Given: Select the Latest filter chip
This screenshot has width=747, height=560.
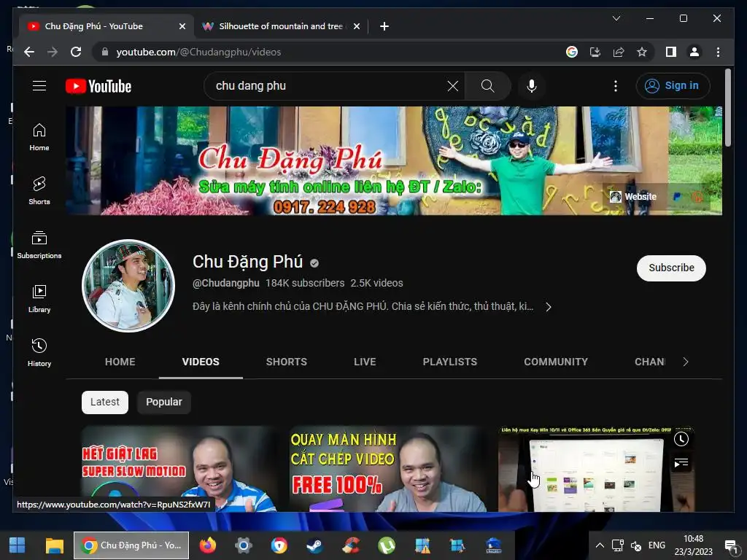Looking at the screenshot, I should 105,402.
